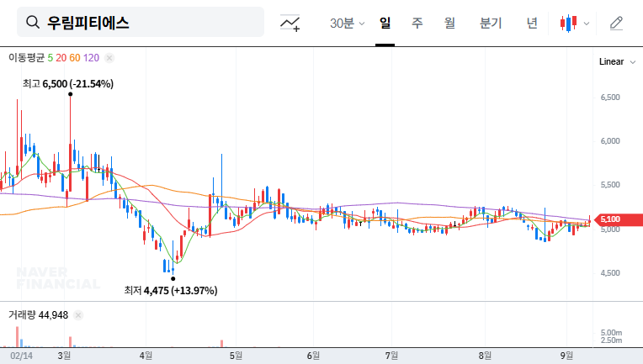Image resolution: width=643 pixels, height=364 pixels.
Task: Switch to the 분기 quarterly tab
Action: [491, 23]
